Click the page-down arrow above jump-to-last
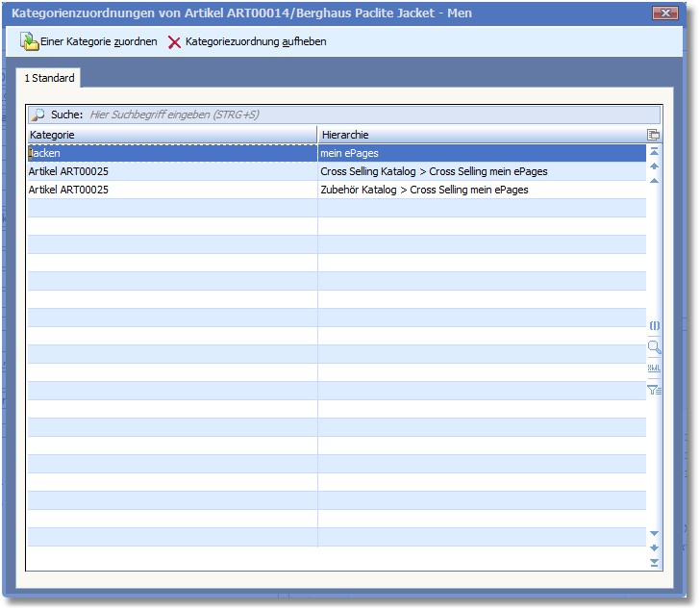This screenshot has width=700, height=611. coord(654,547)
